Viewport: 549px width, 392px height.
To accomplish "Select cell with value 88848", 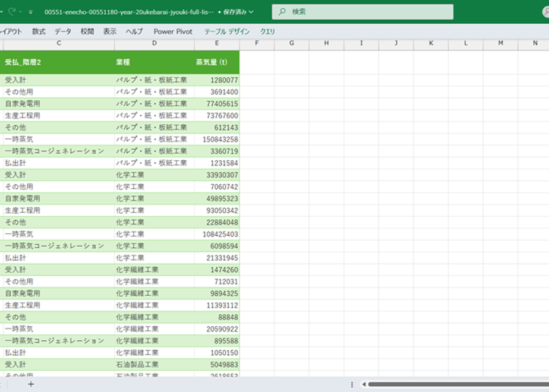I will (x=217, y=317).
